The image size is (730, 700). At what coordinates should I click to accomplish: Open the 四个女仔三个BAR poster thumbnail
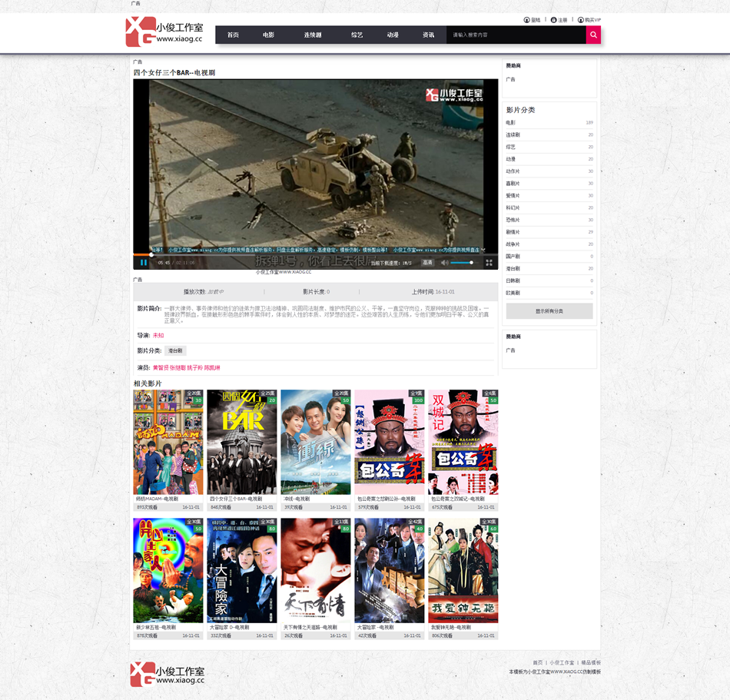tap(242, 442)
